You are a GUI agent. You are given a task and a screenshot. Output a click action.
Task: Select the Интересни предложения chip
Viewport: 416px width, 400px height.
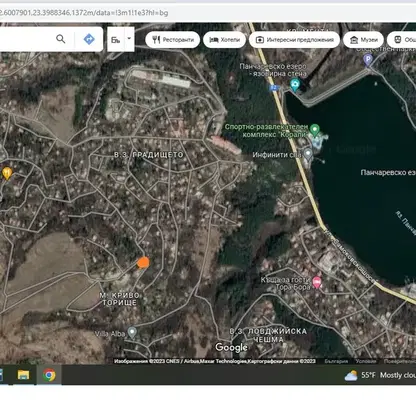point(294,40)
